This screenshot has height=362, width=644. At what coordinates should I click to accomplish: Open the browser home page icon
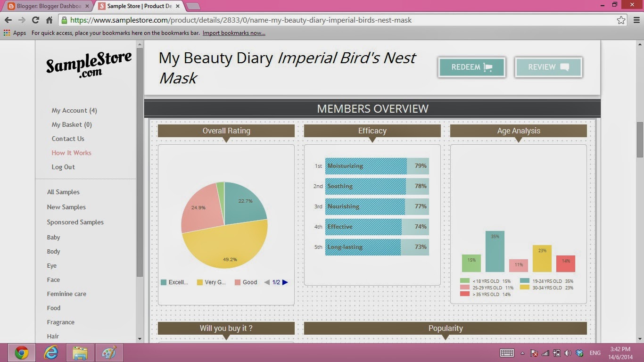(49, 20)
